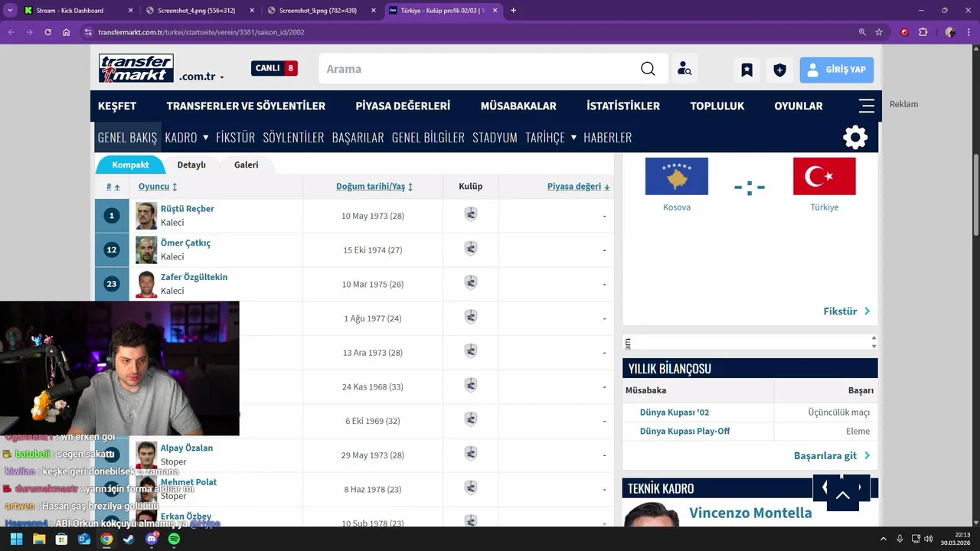Click the Transfermarkt logo

[x=136, y=68]
